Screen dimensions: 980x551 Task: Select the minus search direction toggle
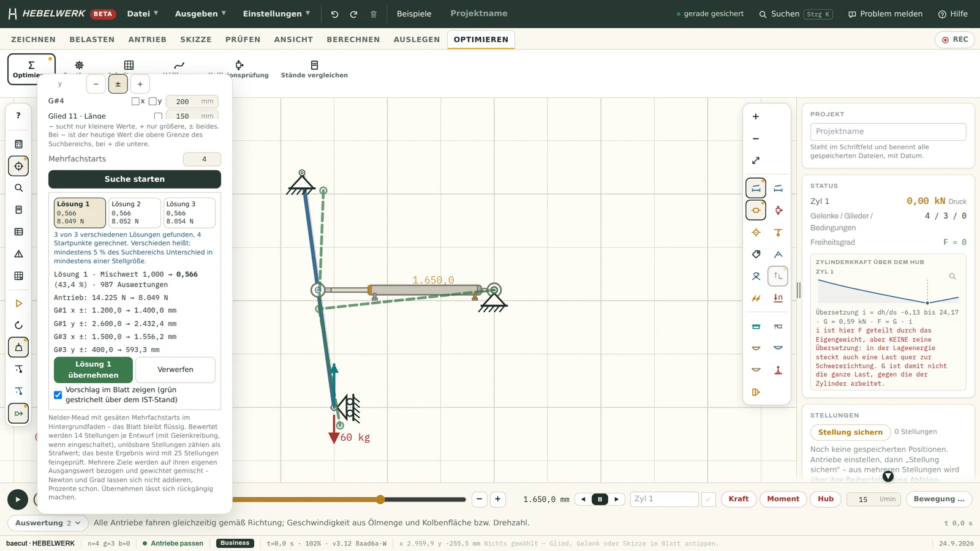[96, 84]
